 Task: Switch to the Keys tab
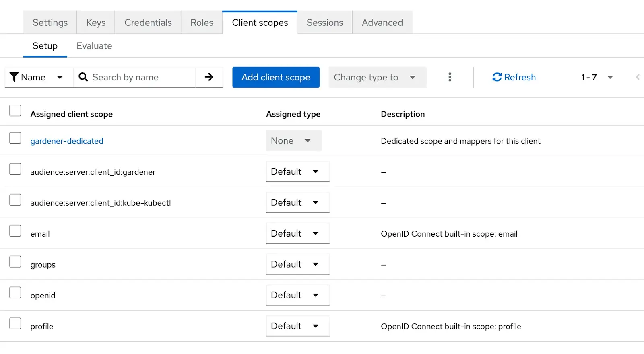pyautogui.click(x=96, y=23)
